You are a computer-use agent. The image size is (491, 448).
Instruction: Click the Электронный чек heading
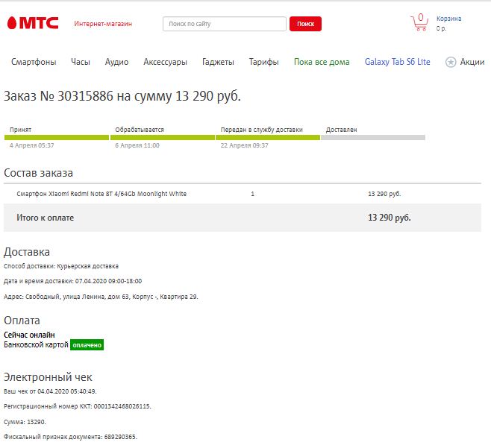(x=48, y=377)
